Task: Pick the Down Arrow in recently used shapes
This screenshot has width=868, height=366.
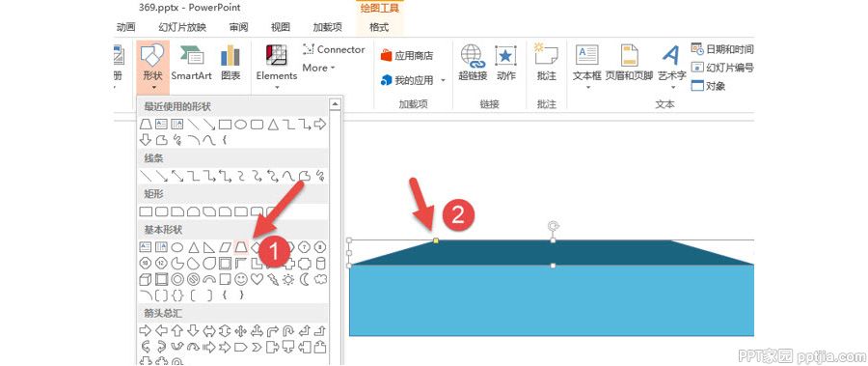Action: (x=146, y=140)
